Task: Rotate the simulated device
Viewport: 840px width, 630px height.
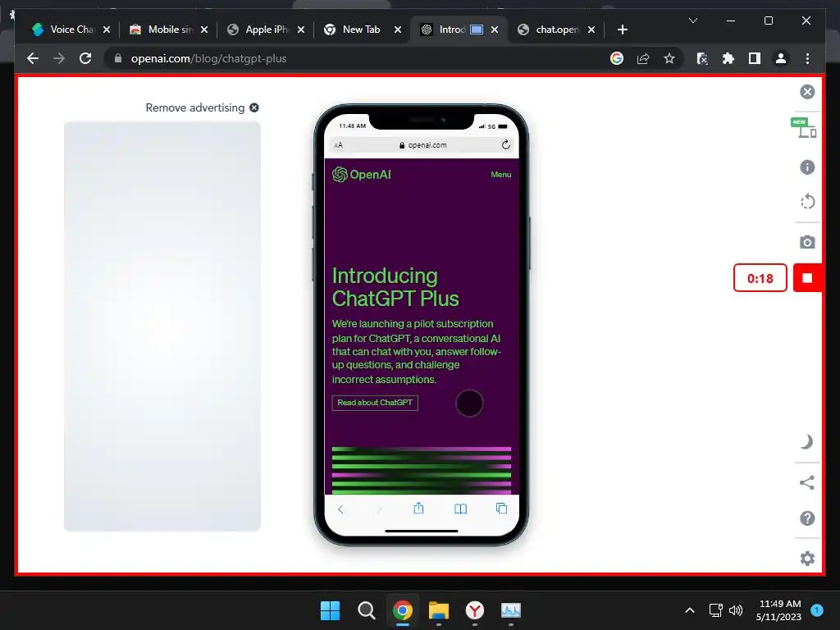Action: 807,202
